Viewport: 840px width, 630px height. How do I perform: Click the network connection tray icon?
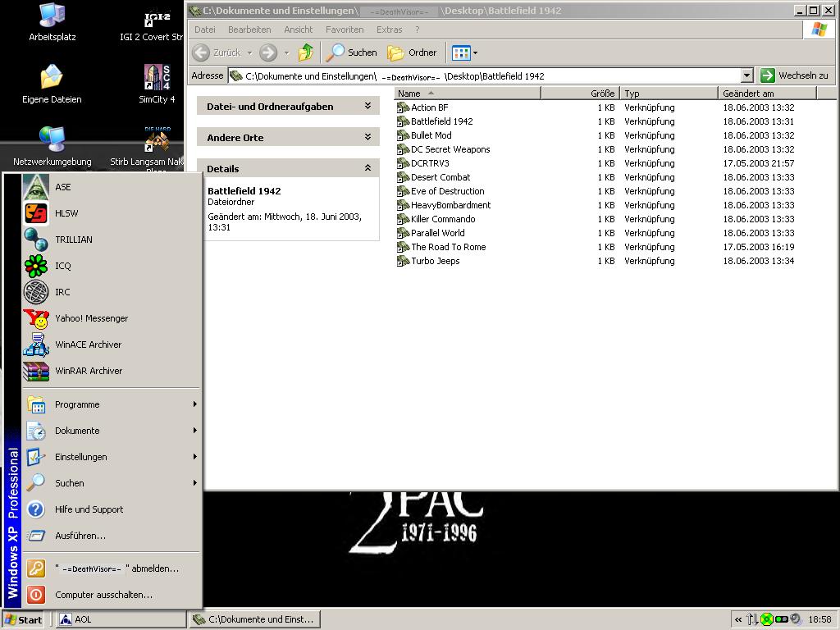pos(752,620)
